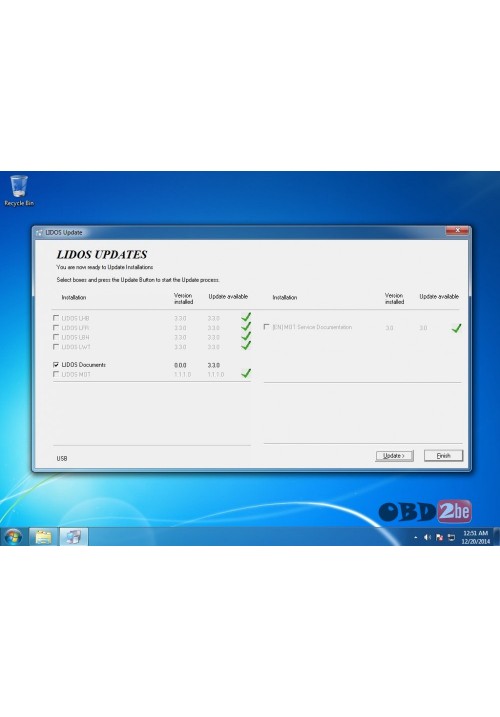
Task: Toggle the LIDOS LBH checkbox
Action: (x=56, y=337)
